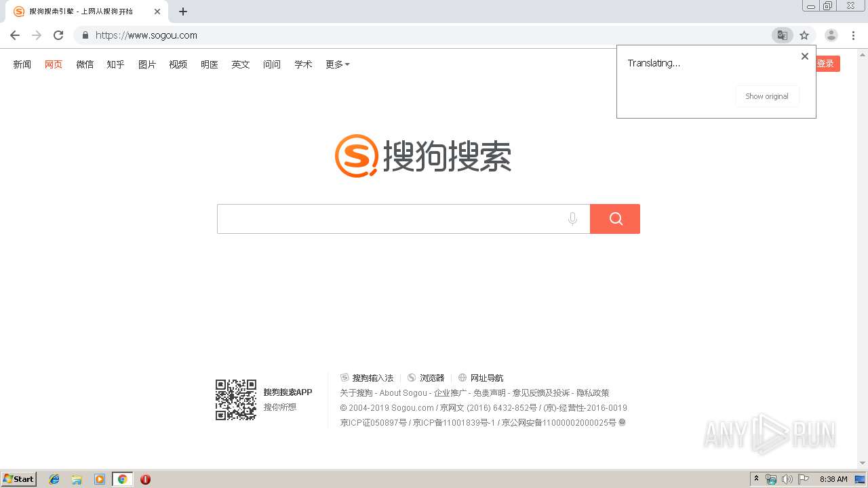Viewport: 868px width, 488px height.
Task: Open the About Sogou link
Action: pyautogui.click(x=403, y=393)
